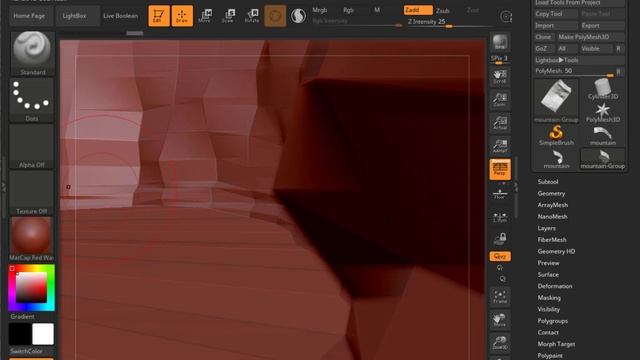Open the Dots stroke picker

32,100
